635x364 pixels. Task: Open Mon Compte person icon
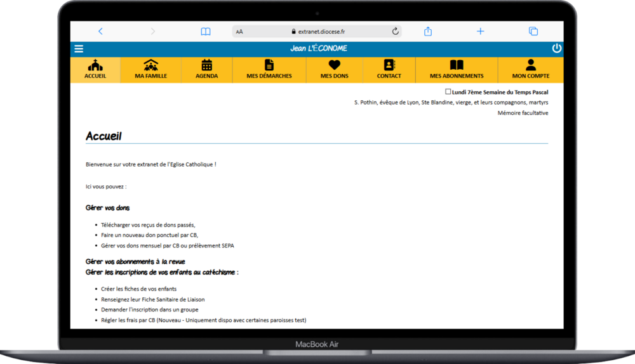(531, 65)
